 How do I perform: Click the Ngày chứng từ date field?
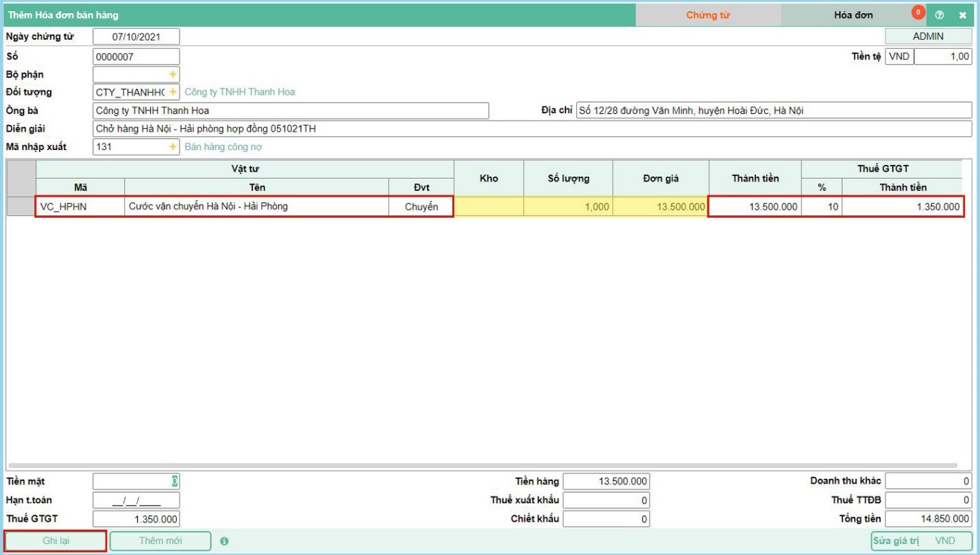136,37
